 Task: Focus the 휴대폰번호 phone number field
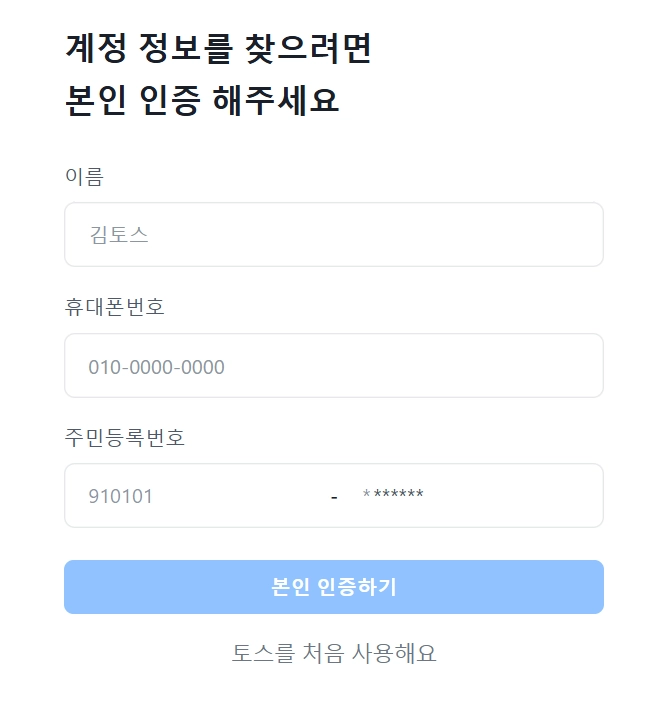pos(334,366)
